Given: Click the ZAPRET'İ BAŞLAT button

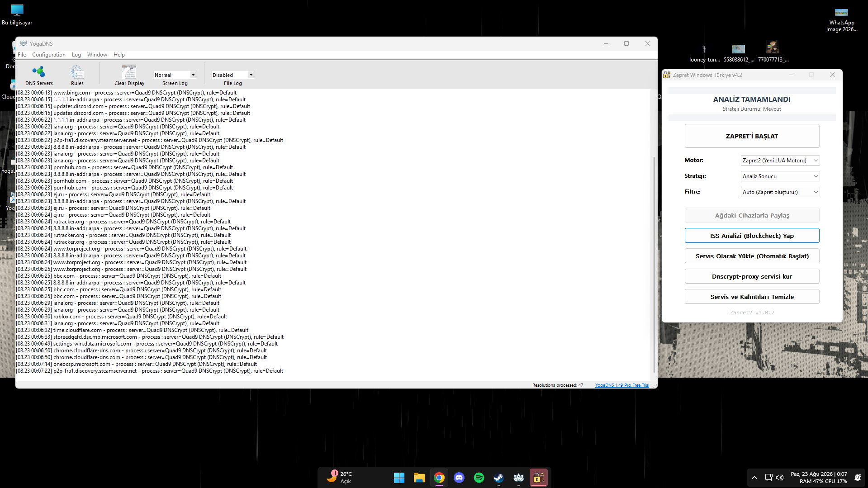Looking at the screenshot, I should tap(752, 136).
